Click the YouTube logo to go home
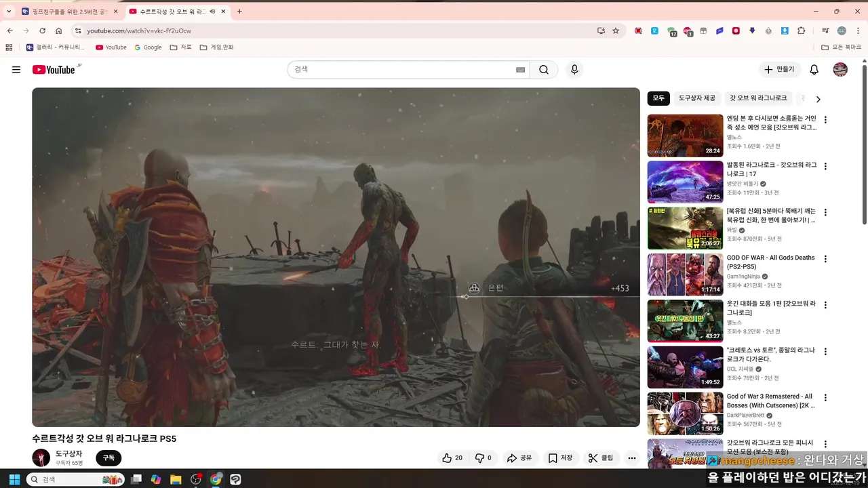 54,70
